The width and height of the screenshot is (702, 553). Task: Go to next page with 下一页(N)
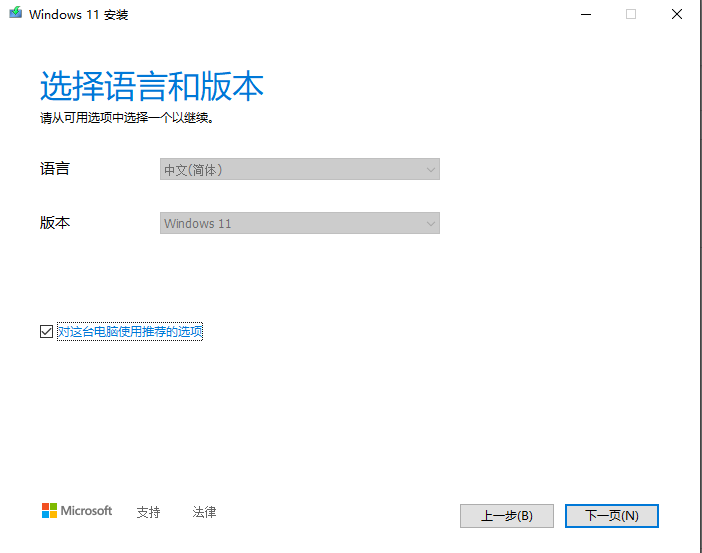612,516
